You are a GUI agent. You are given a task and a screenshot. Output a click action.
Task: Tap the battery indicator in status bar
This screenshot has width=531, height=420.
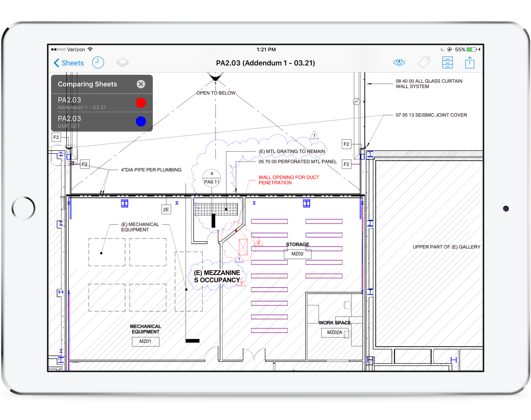471,49
